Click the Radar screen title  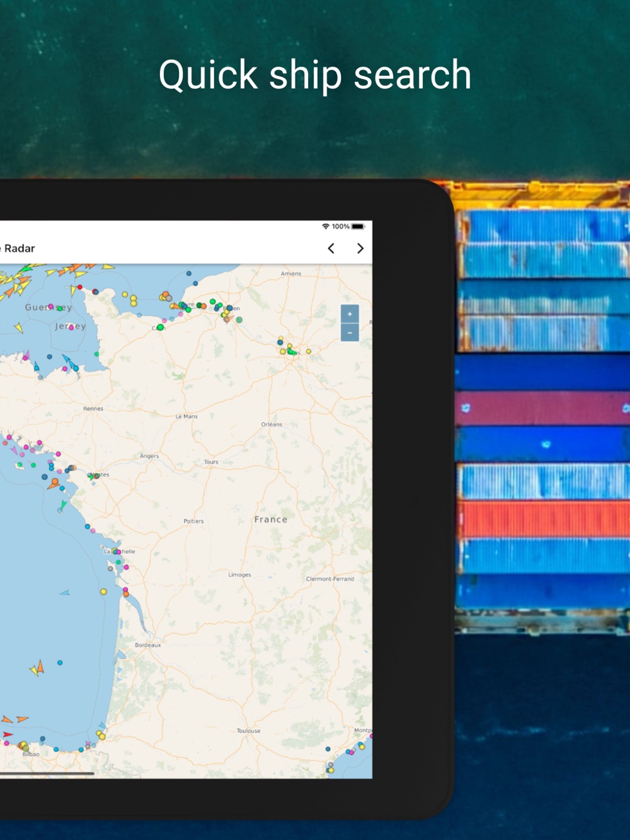[20, 249]
